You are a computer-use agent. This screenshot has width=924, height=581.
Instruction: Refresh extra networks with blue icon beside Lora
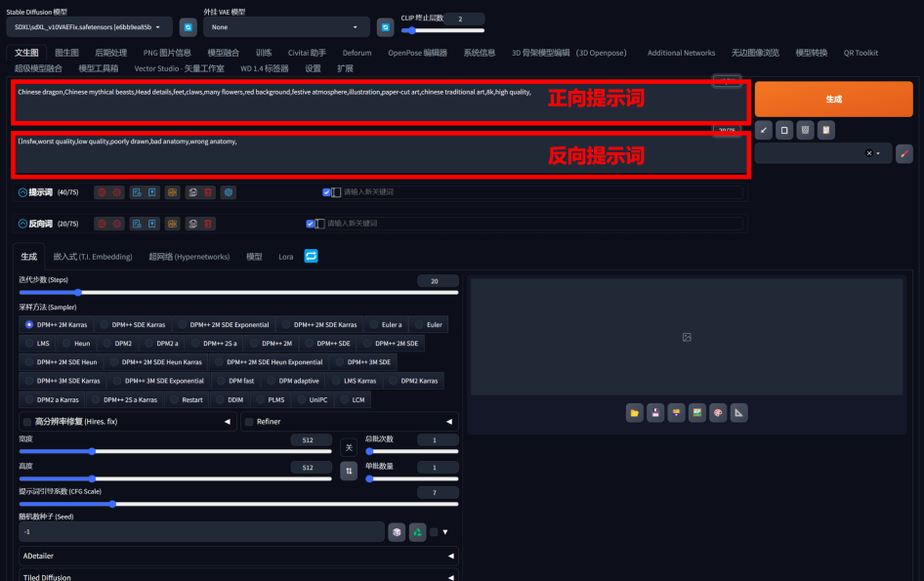(x=312, y=256)
